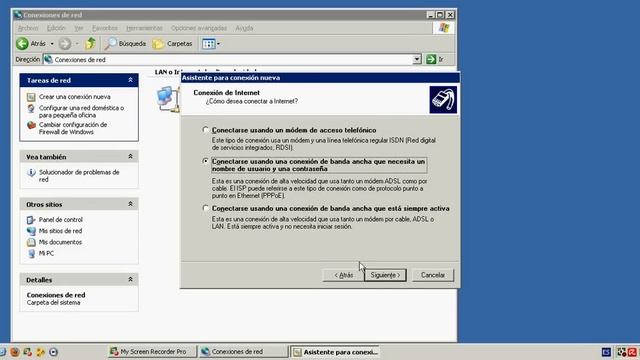
Task: Click the Solucionador de problemas info icon
Action: click(31, 173)
